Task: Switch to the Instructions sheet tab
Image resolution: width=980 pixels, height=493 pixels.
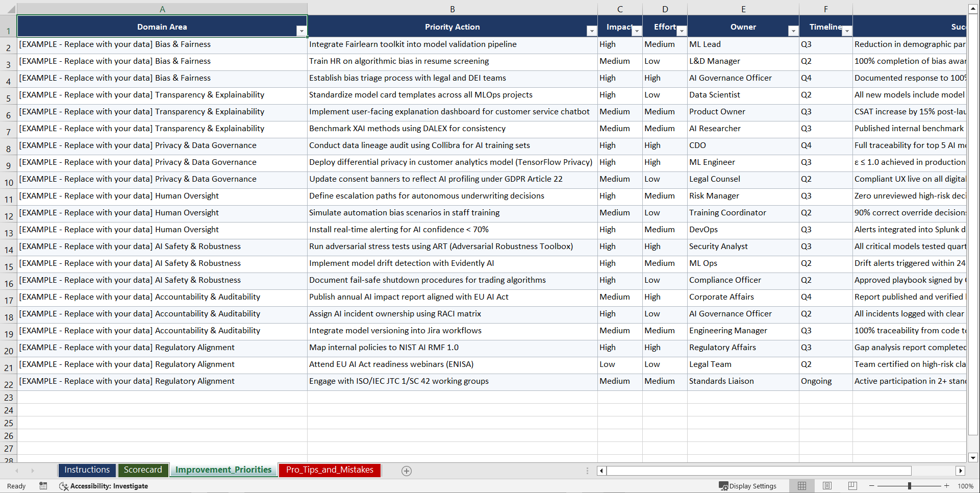Action: 87,470
